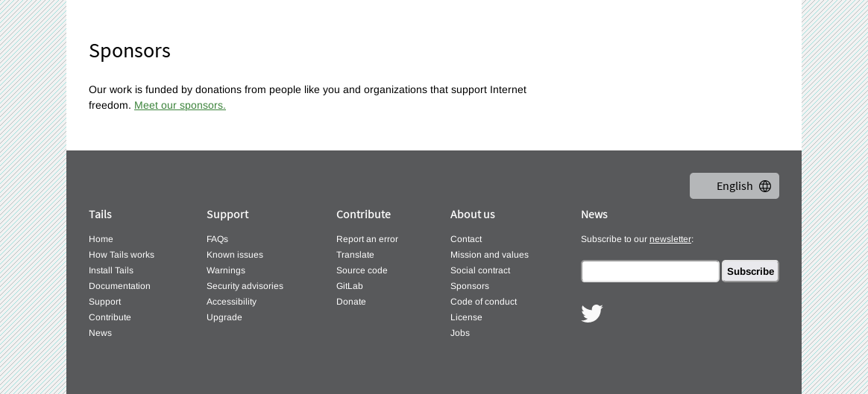The width and height of the screenshot is (868, 394).
Task: Click the News footer column heading
Action: coord(594,214)
